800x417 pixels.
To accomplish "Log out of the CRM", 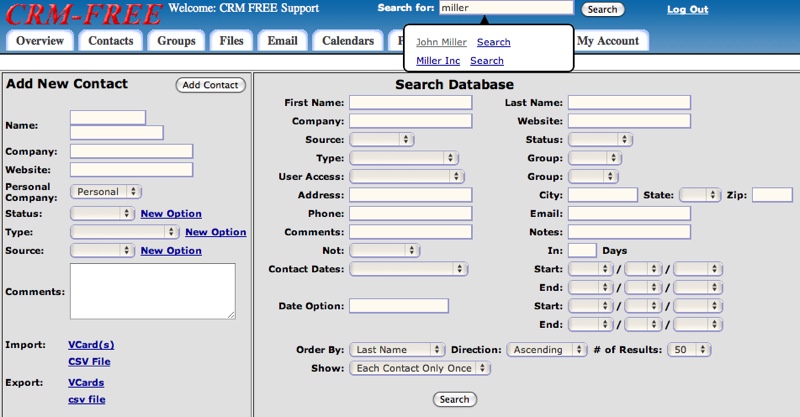I will pyautogui.click(x=687, y=9).
